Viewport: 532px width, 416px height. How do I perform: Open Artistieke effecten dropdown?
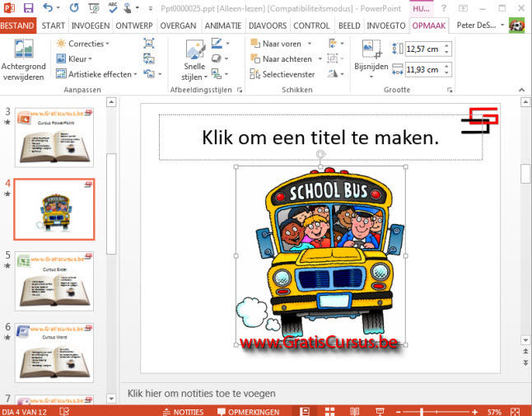96,74
